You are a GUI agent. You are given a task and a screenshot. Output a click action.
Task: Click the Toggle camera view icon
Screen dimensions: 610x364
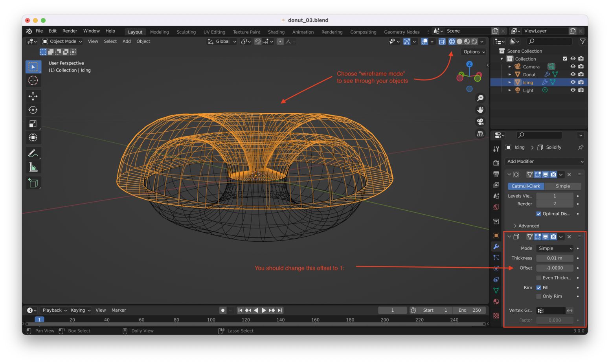pos(480,122)
